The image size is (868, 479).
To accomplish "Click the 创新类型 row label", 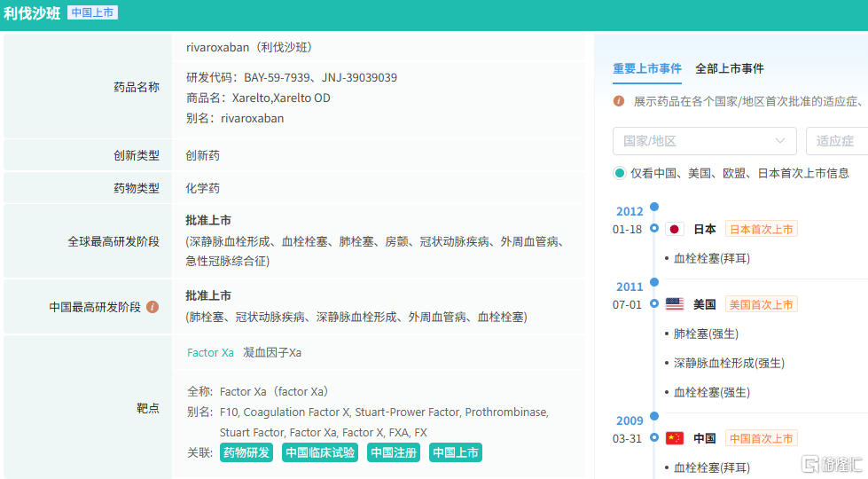I will (x=137, y=155).
